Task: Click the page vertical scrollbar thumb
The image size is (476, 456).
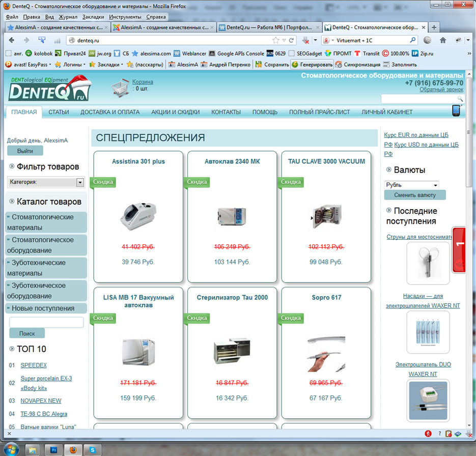Action: pyautogui.click(x=469, y=133)
